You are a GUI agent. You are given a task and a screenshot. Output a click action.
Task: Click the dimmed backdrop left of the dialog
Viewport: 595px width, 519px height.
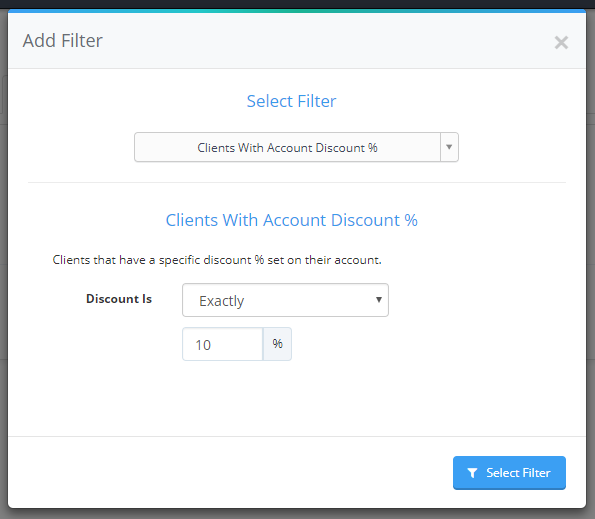point(3,266)
